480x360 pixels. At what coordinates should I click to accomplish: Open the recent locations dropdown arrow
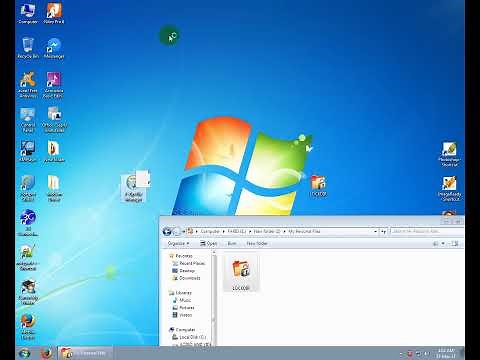coord(183,231)
